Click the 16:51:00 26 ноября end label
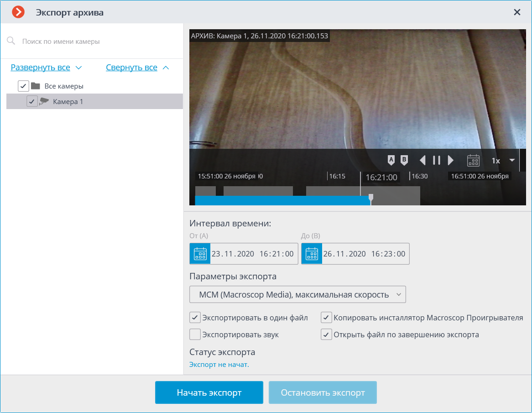The height and width of the screenshot is (413, 532). click(x=480, y=176)
